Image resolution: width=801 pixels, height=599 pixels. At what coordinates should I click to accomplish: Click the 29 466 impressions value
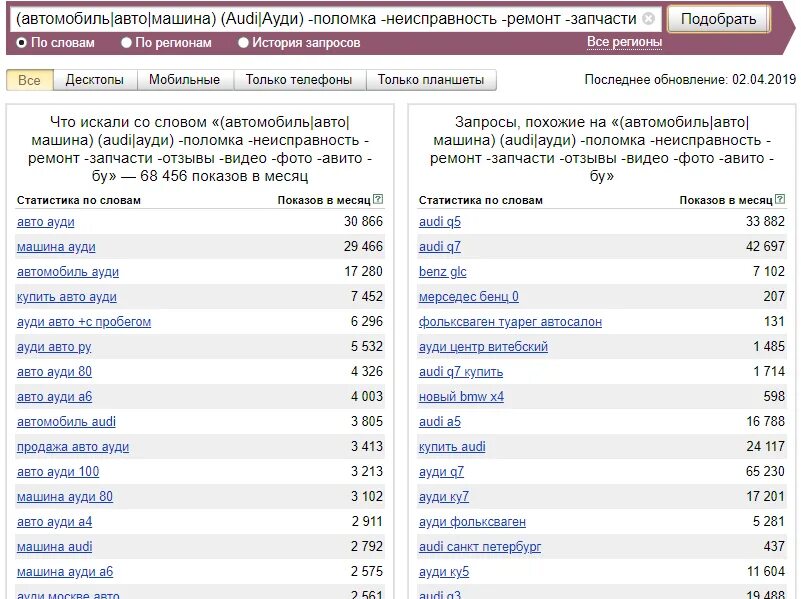(x=363, y=247)
